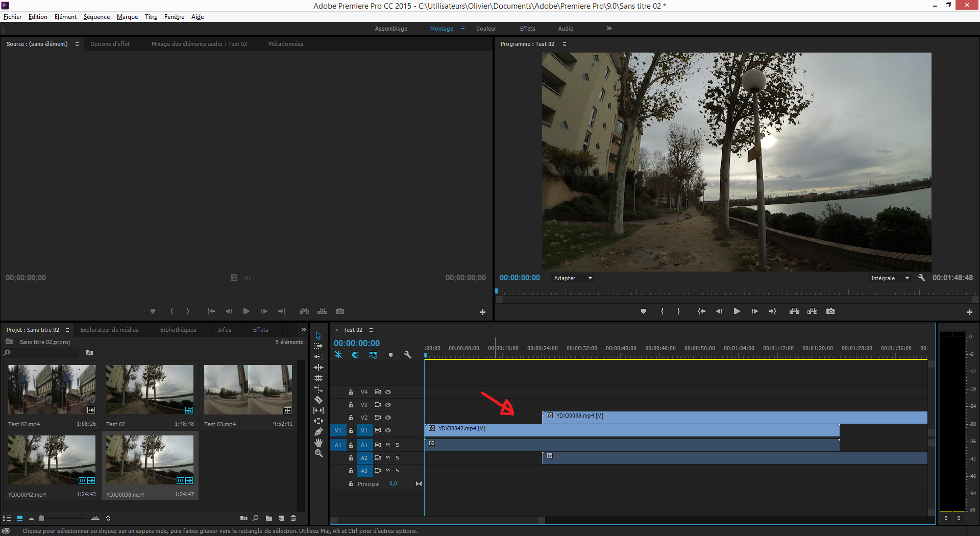
Task: Select the Track Select Forward tool
Action: pyautogui.click(x=318, y=346)
